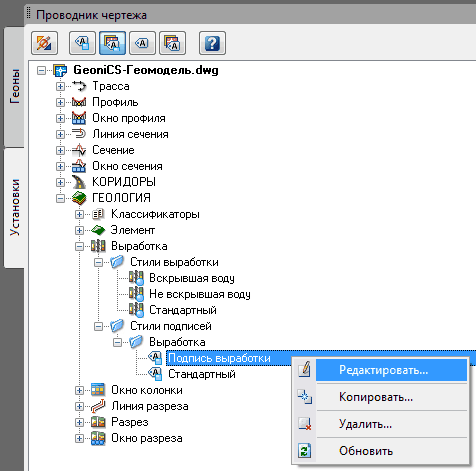Select Удалить... in the context menu
476x471 pixels.
point(365,424)
